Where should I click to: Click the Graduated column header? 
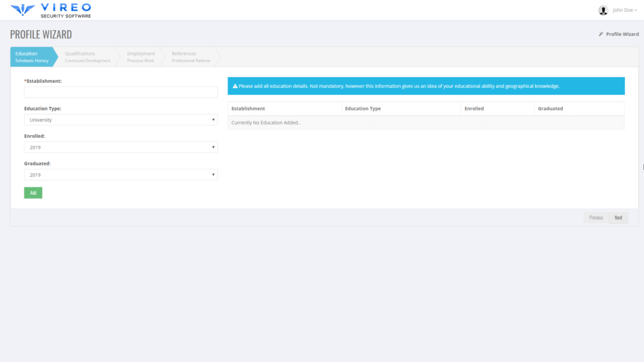tap(551, 108)
